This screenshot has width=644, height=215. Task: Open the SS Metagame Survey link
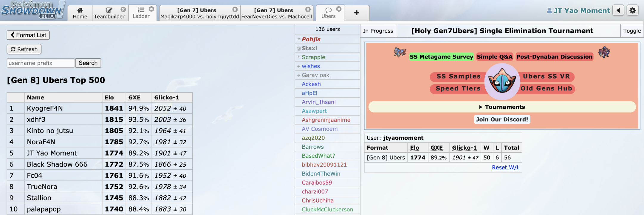[441, 57]
